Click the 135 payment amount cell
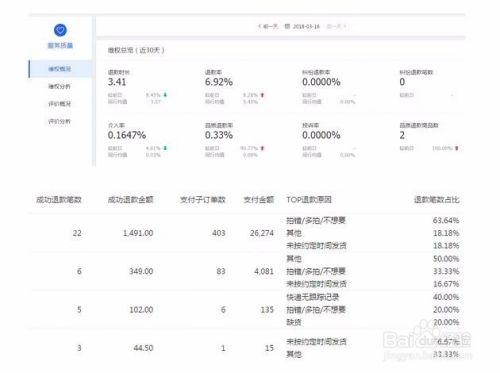Viewport: 500px width, 373px height. pyautogui.click(x=267, y=310)
